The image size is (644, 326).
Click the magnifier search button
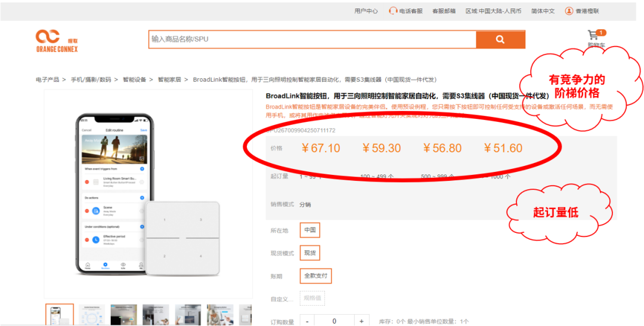[500, 39]
